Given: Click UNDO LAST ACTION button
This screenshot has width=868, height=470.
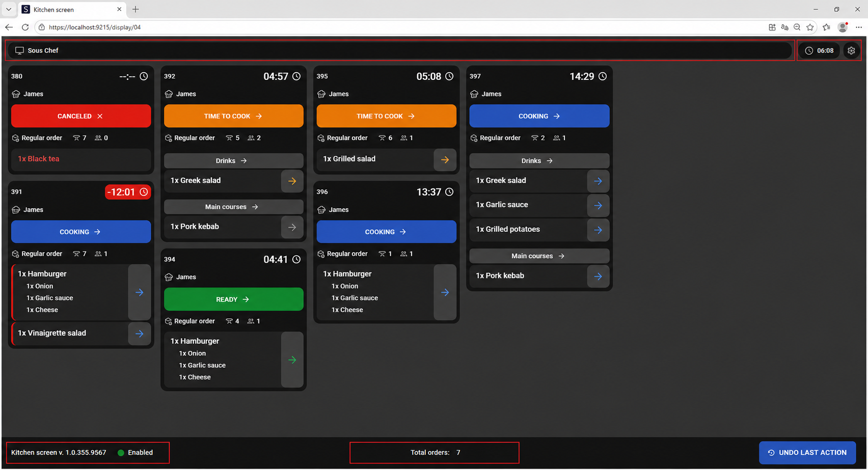Looking at the screenshot, I should 807,453.
